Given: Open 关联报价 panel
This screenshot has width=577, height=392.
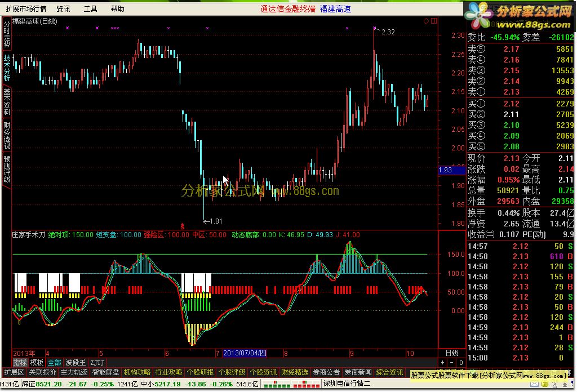Looking at the screenshot, I should point(42,372).
